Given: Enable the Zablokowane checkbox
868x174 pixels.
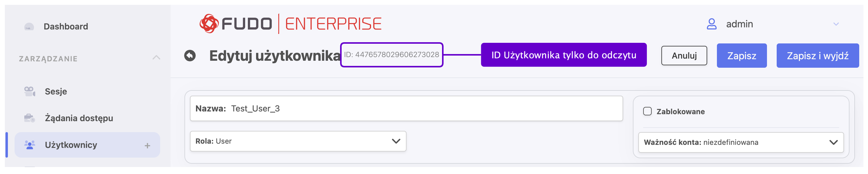Looking at the screenshot, I should coord(647,112).
